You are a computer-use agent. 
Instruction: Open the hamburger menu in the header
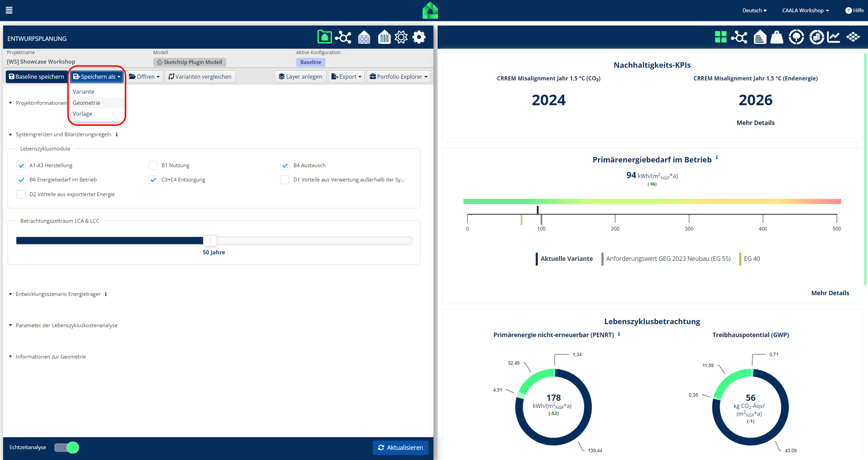click(9, 10)
